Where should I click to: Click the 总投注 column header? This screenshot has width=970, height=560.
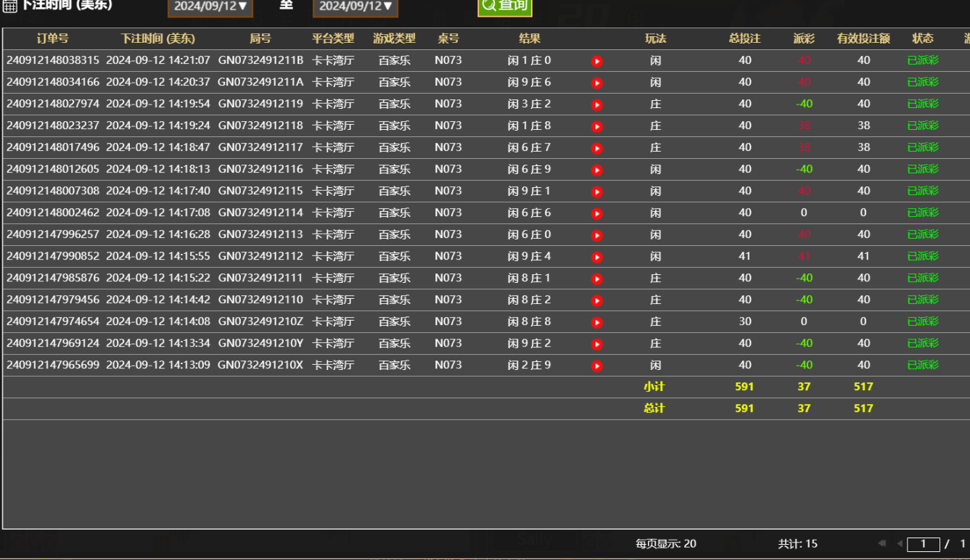click(x=744, y=38)
